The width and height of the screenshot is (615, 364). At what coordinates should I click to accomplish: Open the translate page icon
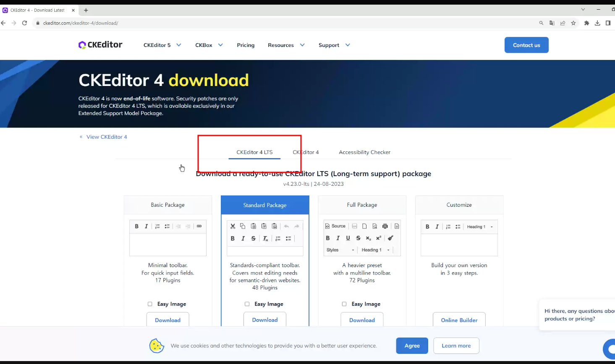552,23
